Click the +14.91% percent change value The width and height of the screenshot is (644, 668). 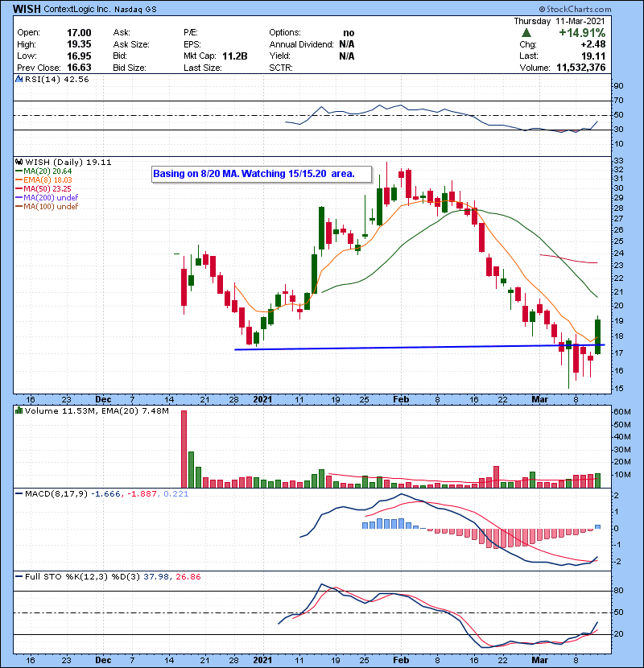point(582,33)
